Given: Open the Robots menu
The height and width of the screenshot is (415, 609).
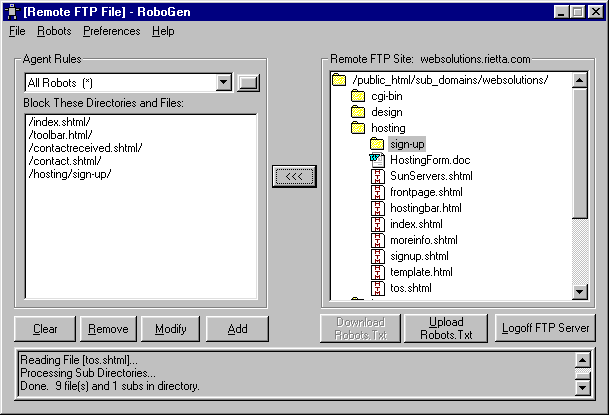Looking at the screenshot, I should pyautogui.click(x=54, y=31).
